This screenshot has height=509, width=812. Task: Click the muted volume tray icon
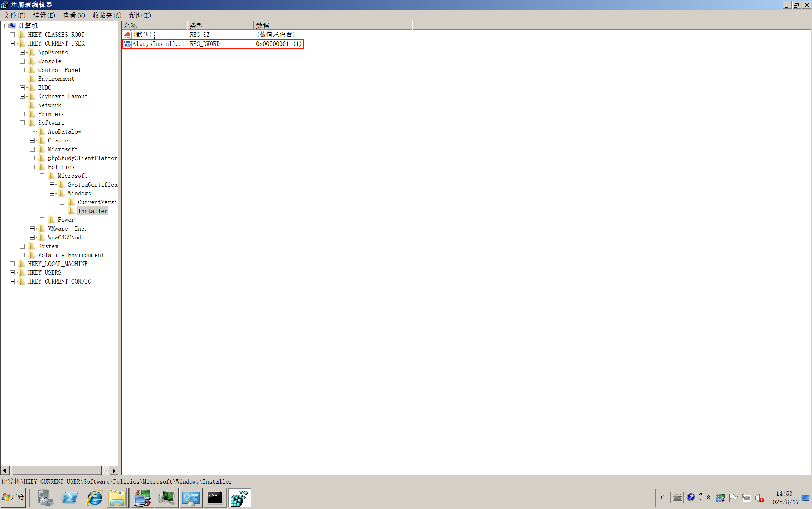pos(759,498)
